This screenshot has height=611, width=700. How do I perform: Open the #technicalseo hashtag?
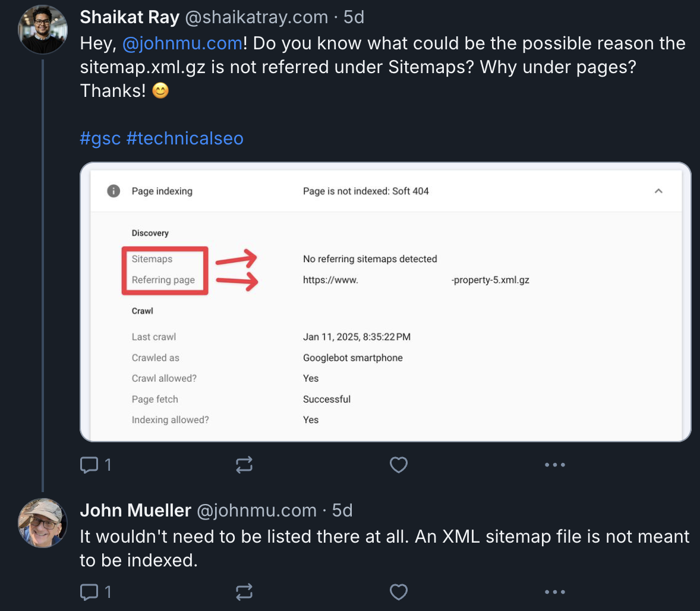185,138
